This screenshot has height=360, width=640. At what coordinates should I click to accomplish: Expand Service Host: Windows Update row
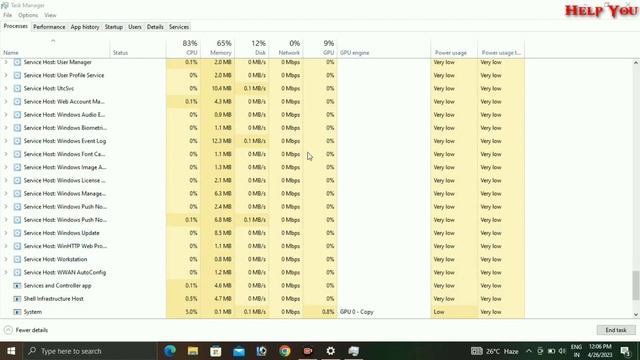click(6, 233)
